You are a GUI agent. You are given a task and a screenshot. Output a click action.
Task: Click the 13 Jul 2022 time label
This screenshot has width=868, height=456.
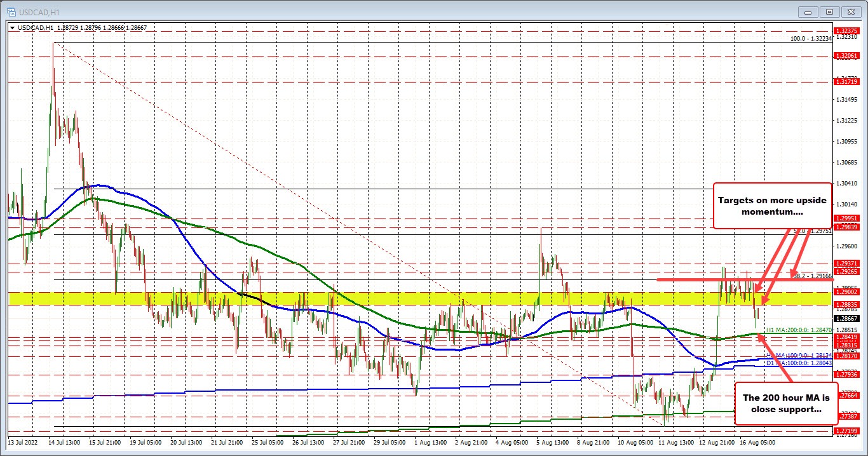coord(23,441)
